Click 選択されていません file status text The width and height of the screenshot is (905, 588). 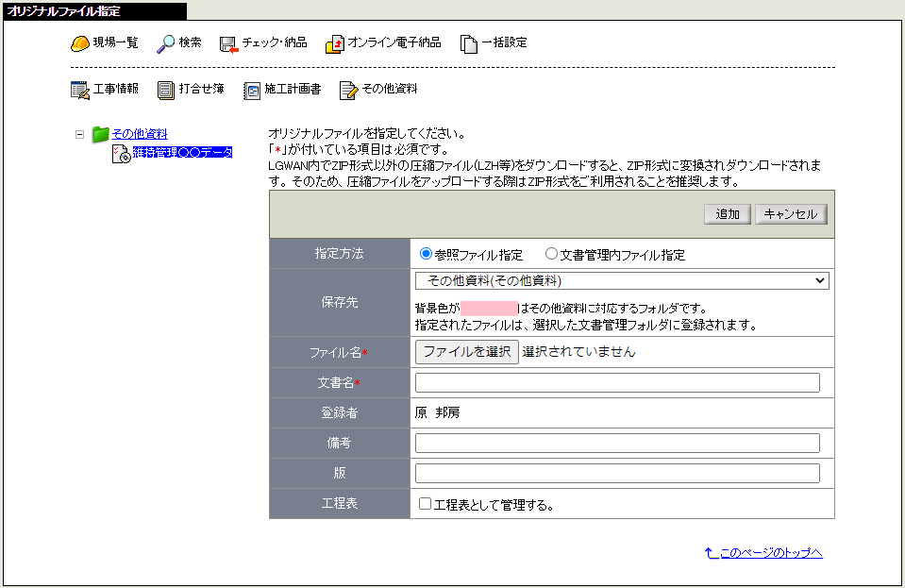578,351
